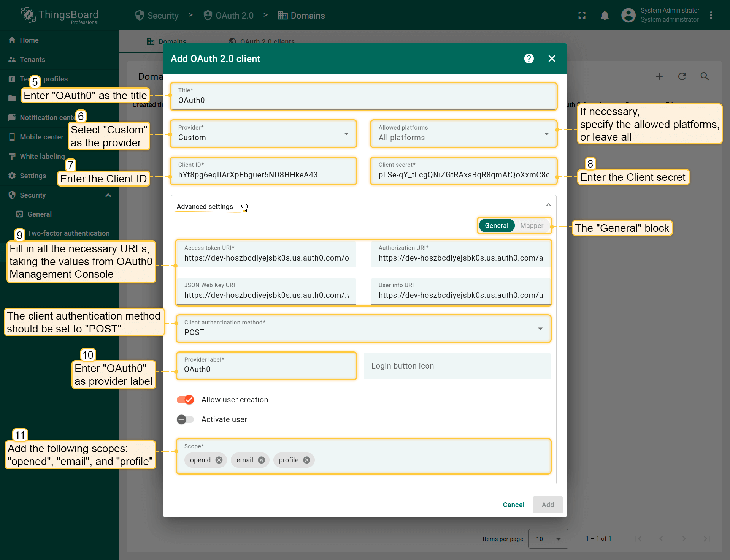Disable the Allow user creation toggle
The width and height of the screenshot is (730, 560).
pos(186,400)
